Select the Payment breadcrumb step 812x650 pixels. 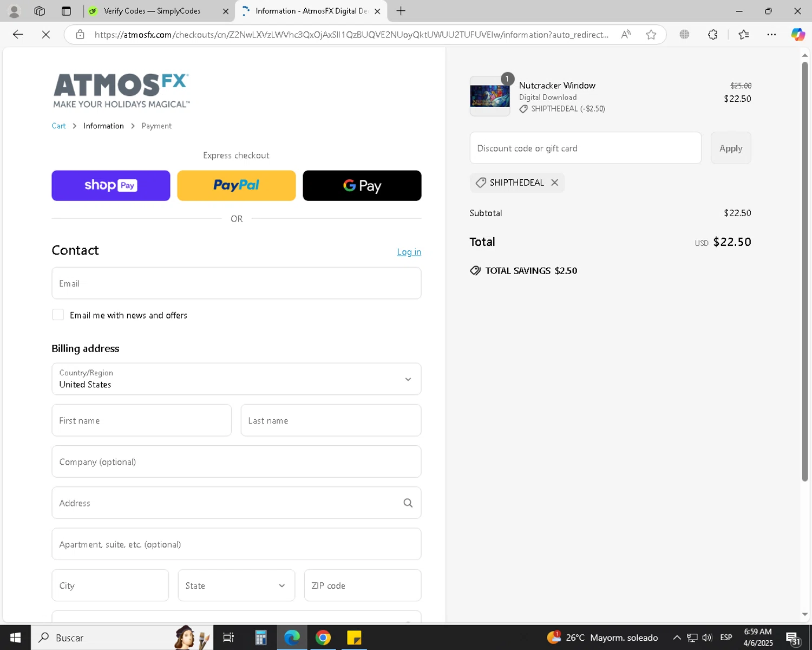[x=156, y=126]
